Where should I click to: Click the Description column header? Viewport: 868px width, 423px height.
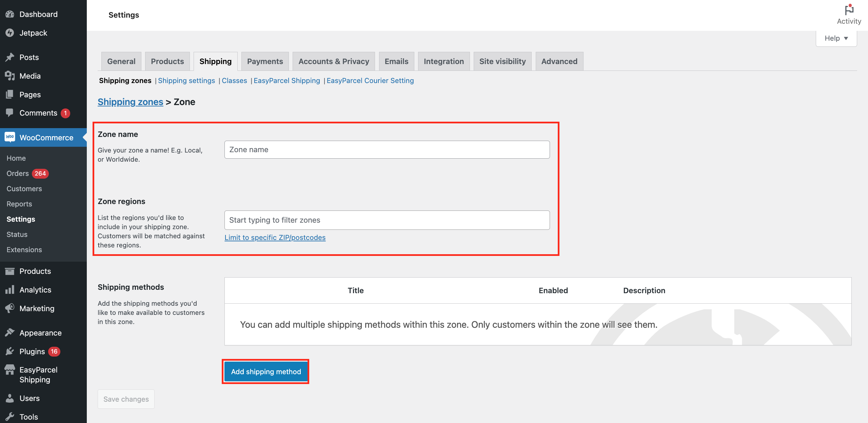click(644, 290)
